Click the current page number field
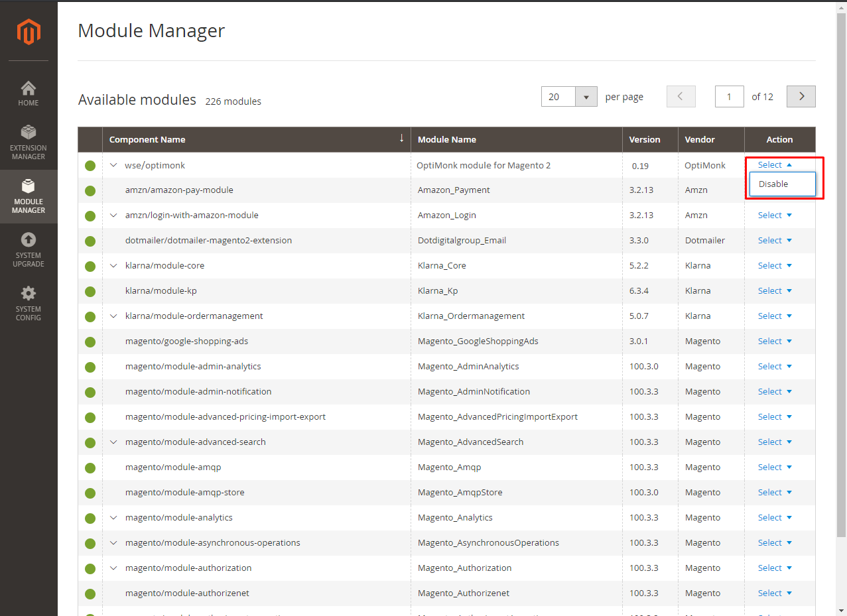847x616 pixels. [729, 97]
